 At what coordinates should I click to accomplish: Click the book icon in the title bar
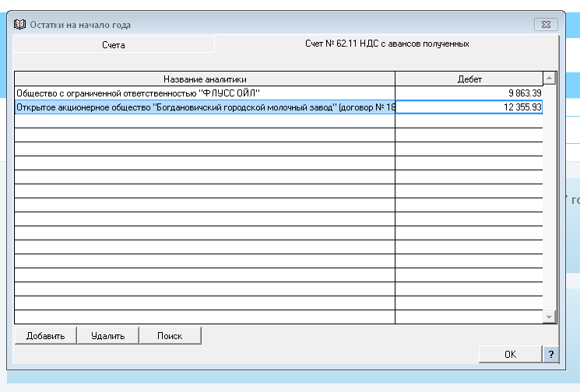[x=20, y=25]
